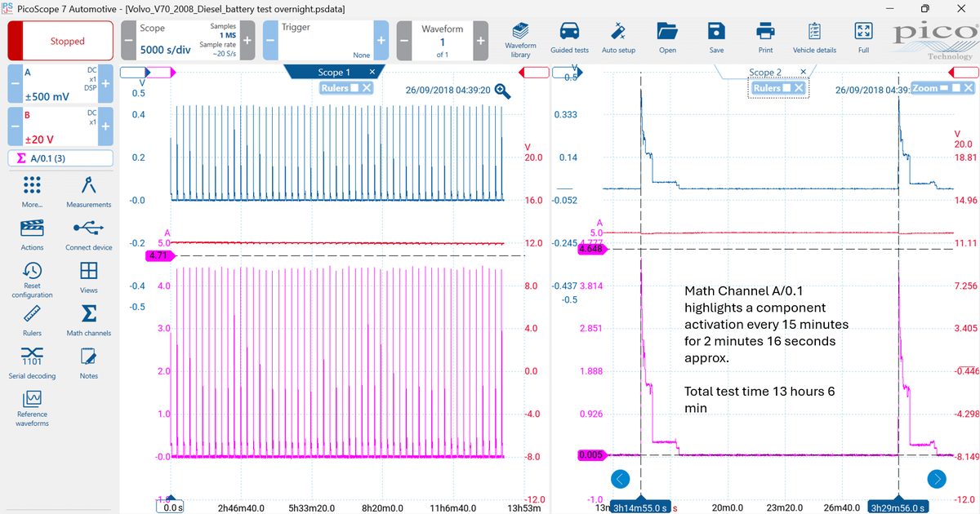Open the Trigger None settings

coord(325,40)
